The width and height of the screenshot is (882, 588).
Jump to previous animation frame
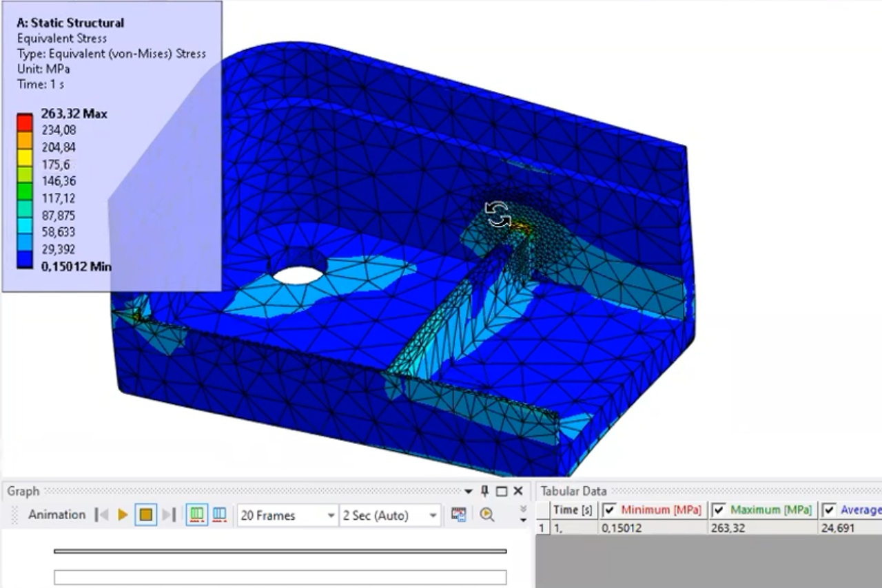pyautogui.click(x=102, y=515)
